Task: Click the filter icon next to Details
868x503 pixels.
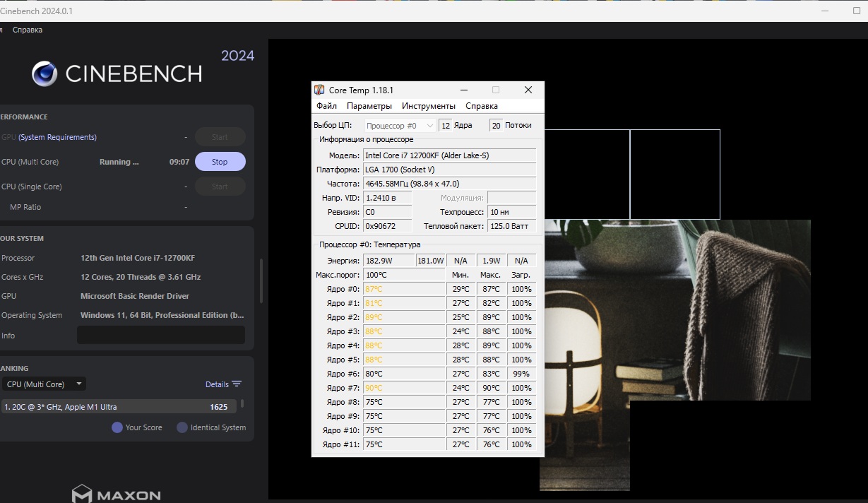Action: click(x=237, y=384)
